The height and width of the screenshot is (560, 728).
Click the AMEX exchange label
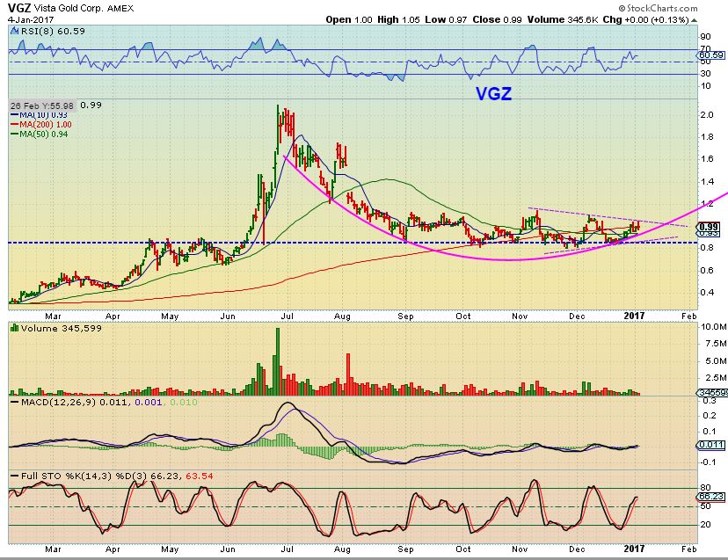(120, 9)
